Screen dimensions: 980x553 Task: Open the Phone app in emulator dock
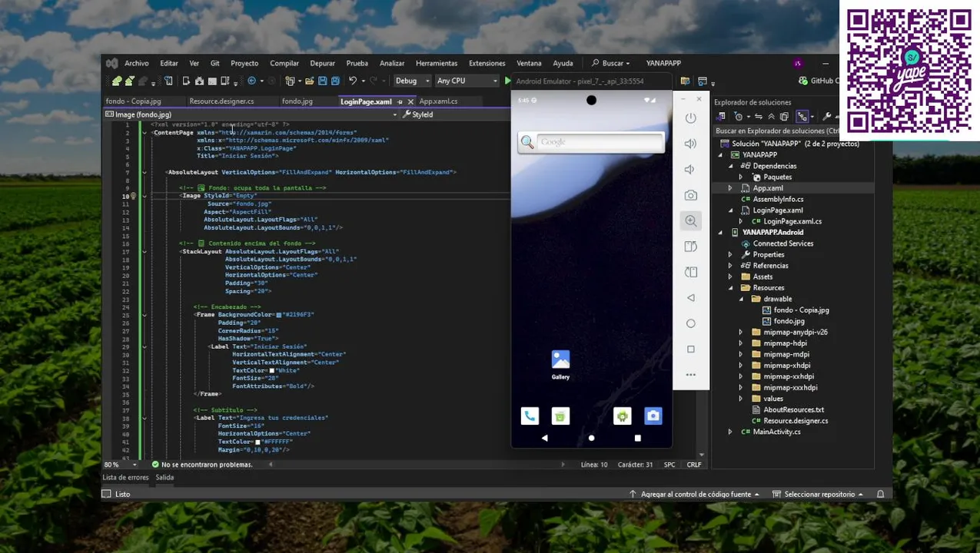(x=530, y=416)
